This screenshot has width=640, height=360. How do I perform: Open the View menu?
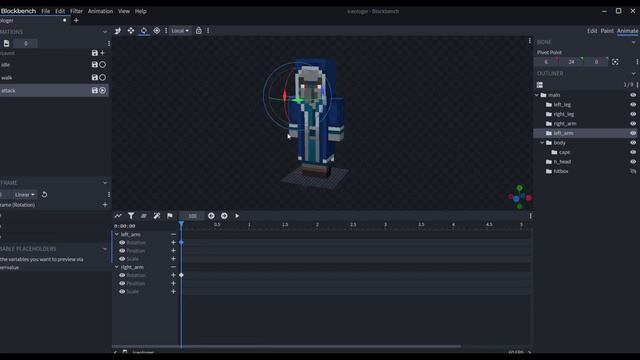[x=124, y=11]
